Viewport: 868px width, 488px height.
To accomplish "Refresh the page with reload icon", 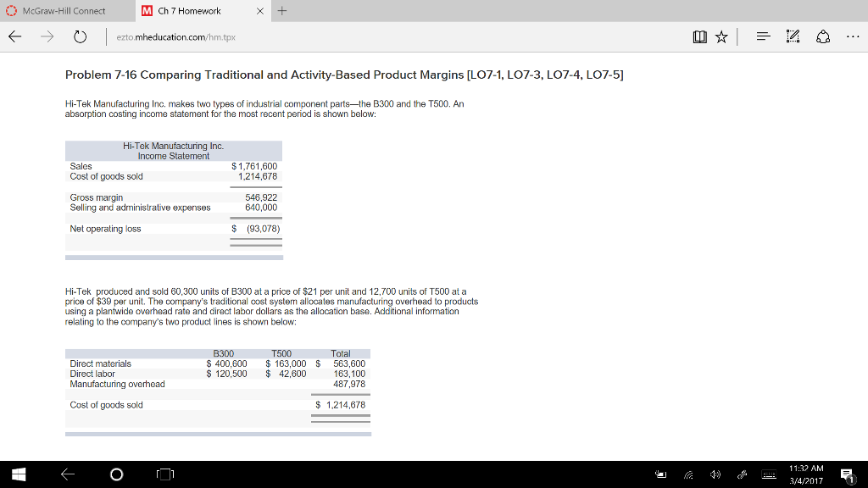I will [81, 37].
